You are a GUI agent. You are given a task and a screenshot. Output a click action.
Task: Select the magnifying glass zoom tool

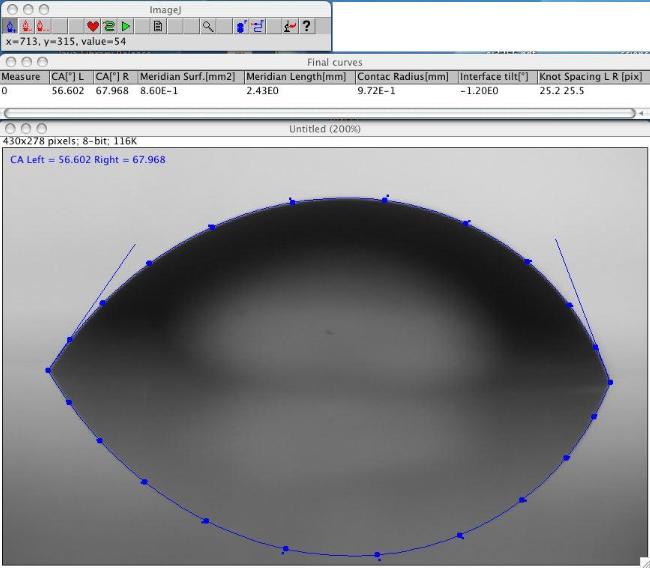pyautogui.click(x=208, y=27)
